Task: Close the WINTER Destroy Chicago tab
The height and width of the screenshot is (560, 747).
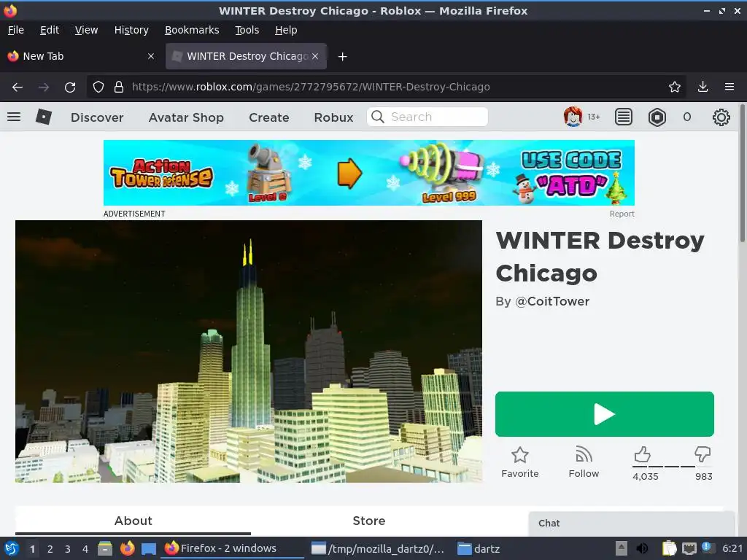Action: click(x=315, y=56)
